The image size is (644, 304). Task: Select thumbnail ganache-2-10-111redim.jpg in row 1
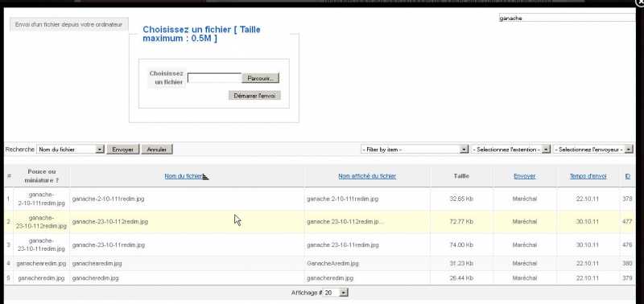[42, 199]
